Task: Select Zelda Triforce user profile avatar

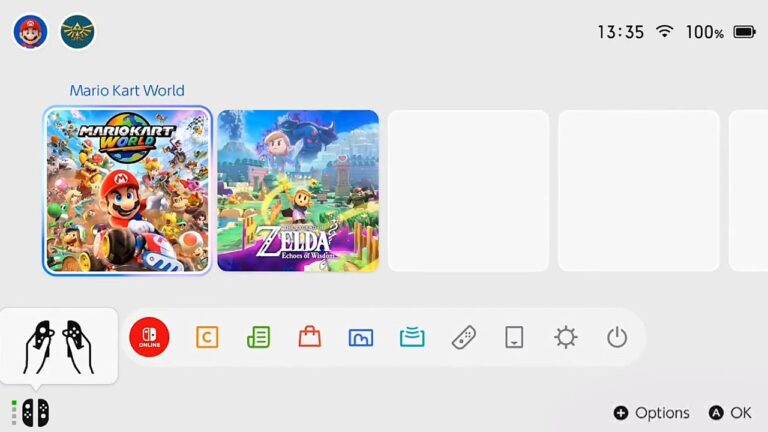Action: point(77,32)
